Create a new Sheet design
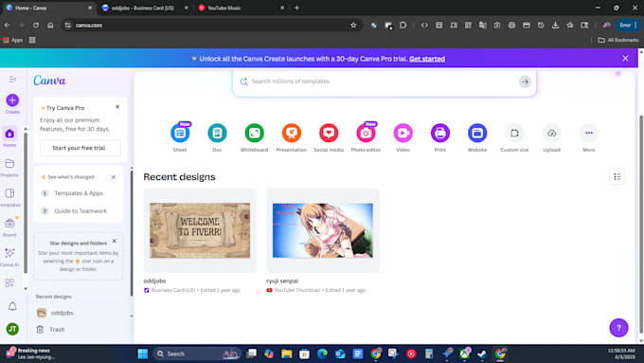Screen dimensions: 644x363 (180, 134)
